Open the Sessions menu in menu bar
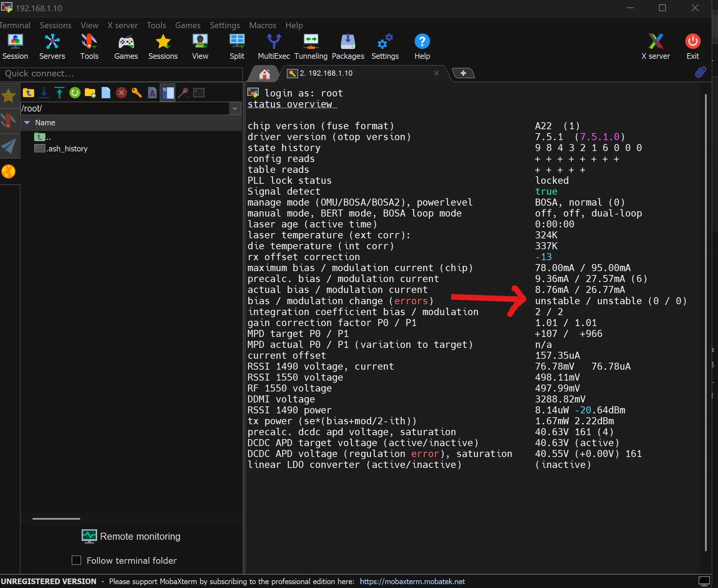This screenshot has width=718, height=588. tap(56, 25)
